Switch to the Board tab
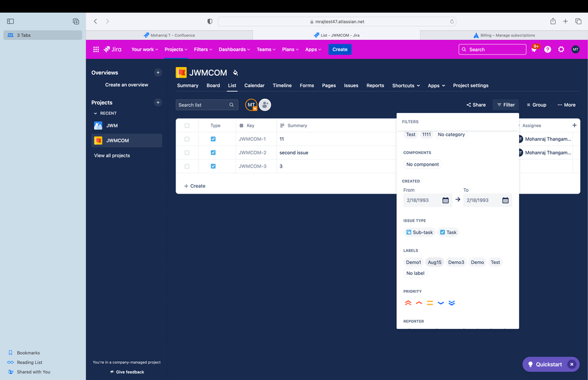 coord(213,85)
